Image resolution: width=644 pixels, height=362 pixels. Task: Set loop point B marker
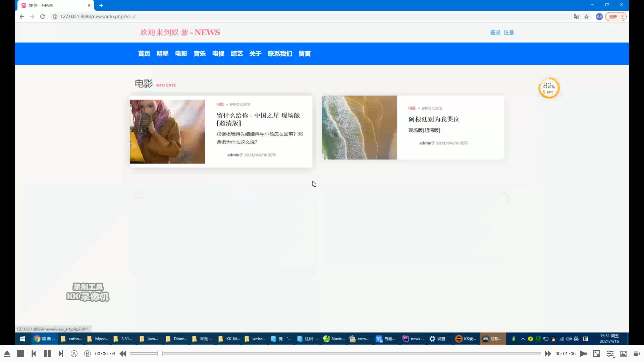point(88,354)
